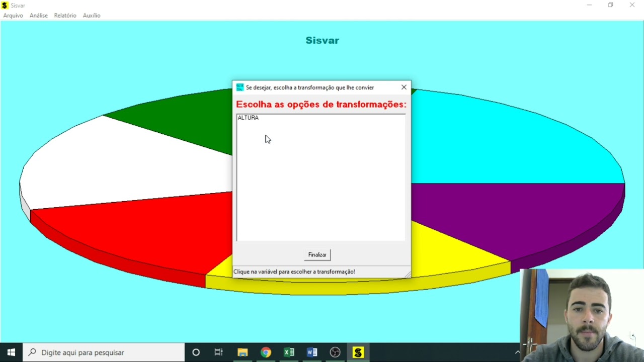644x362 pixels.
Task: Restore down the Sisvar window
Action: point(610,5)
